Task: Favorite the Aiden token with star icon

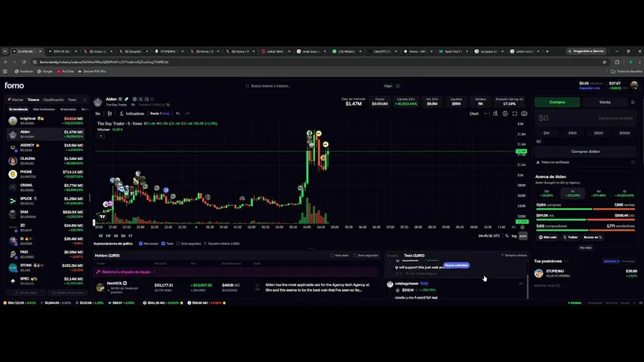Action: pos(153,99)
